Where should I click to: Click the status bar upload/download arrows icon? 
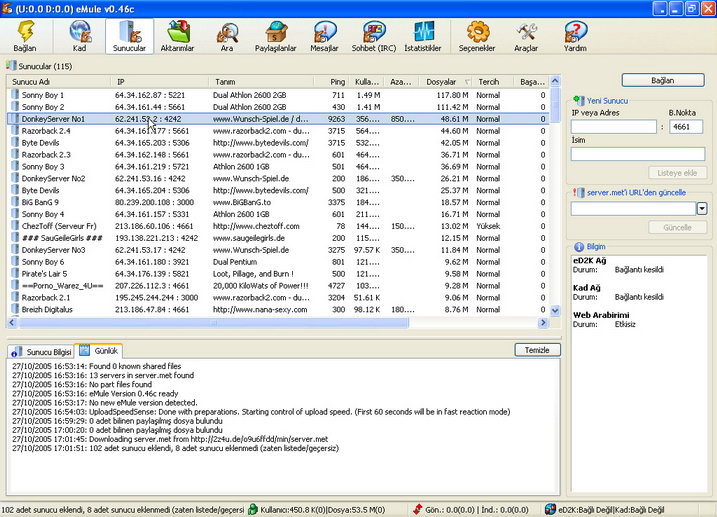(x=417, y=509)
